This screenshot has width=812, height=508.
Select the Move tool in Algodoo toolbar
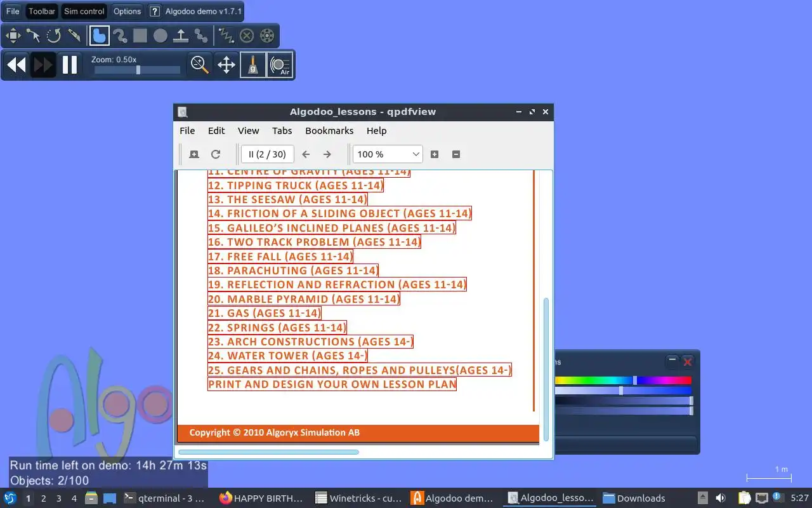click(13, 36)
